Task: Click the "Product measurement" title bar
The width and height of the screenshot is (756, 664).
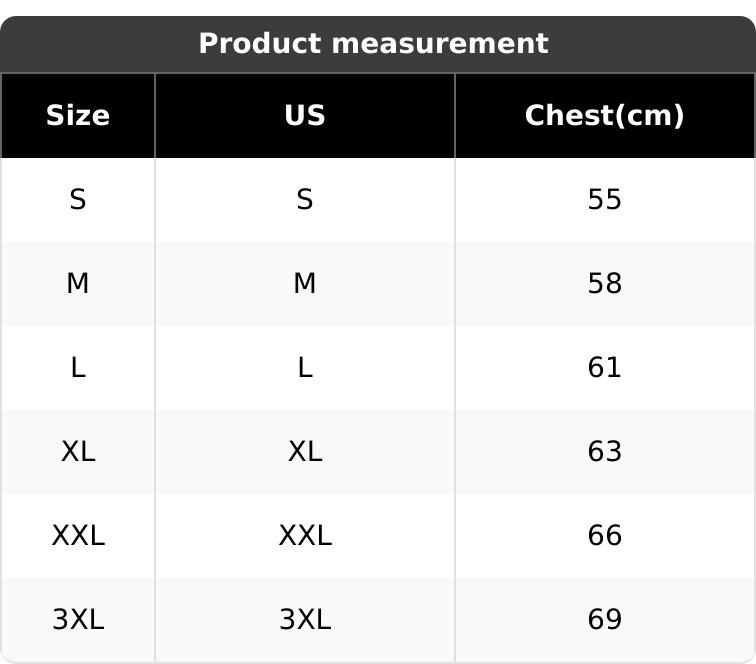Action: pos(373,44)
